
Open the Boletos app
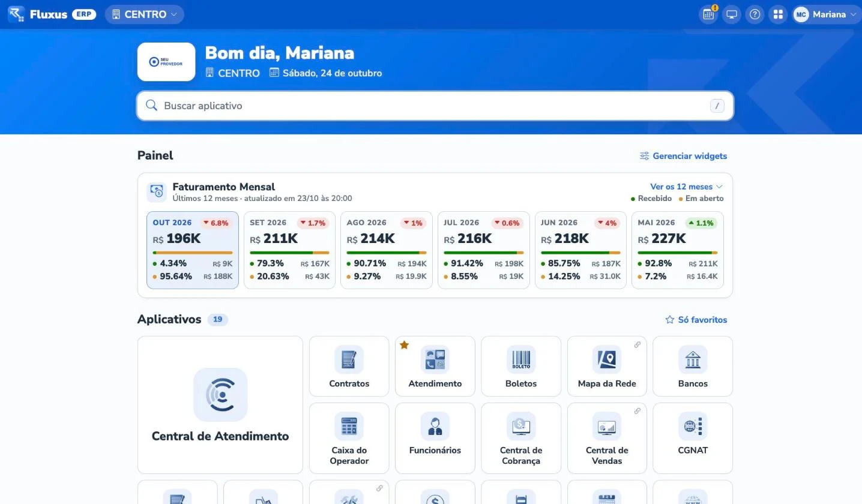pos(521,366)
